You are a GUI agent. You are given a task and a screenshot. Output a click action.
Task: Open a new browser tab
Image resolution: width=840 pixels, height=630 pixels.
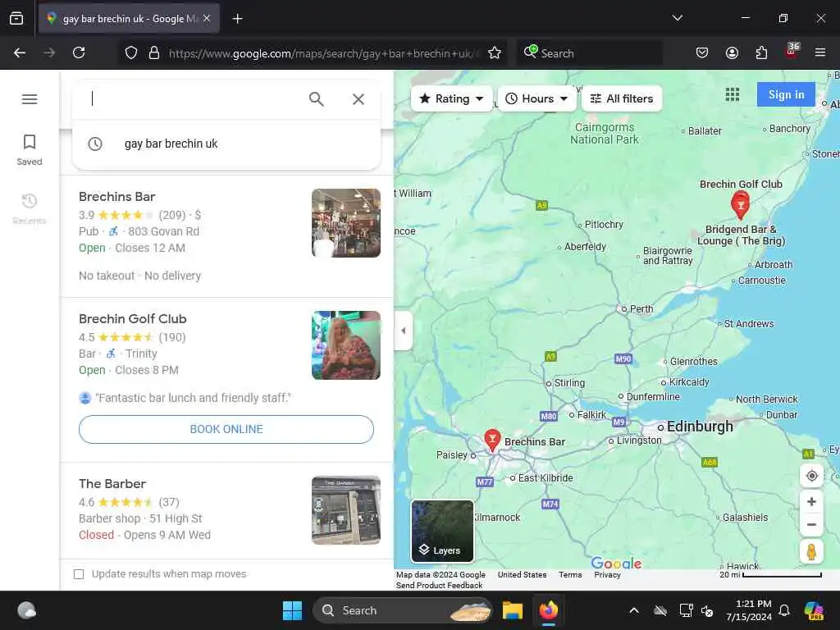tap(237, 19)
